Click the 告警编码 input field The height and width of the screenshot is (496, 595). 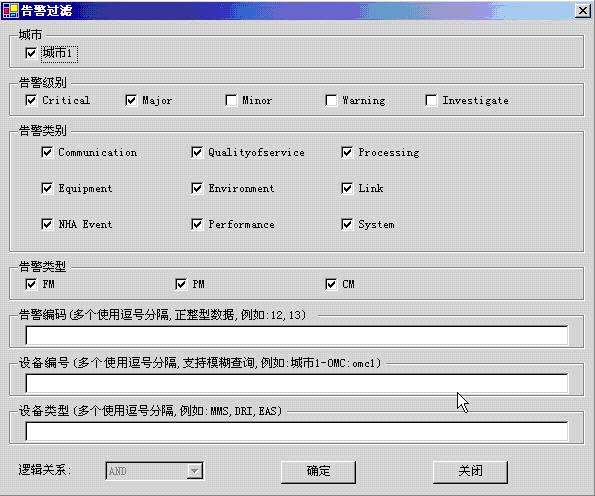(x=297, y=335)
